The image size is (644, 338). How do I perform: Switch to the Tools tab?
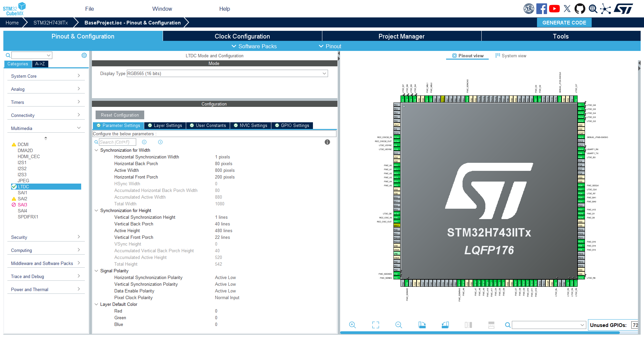pos(561,36)
